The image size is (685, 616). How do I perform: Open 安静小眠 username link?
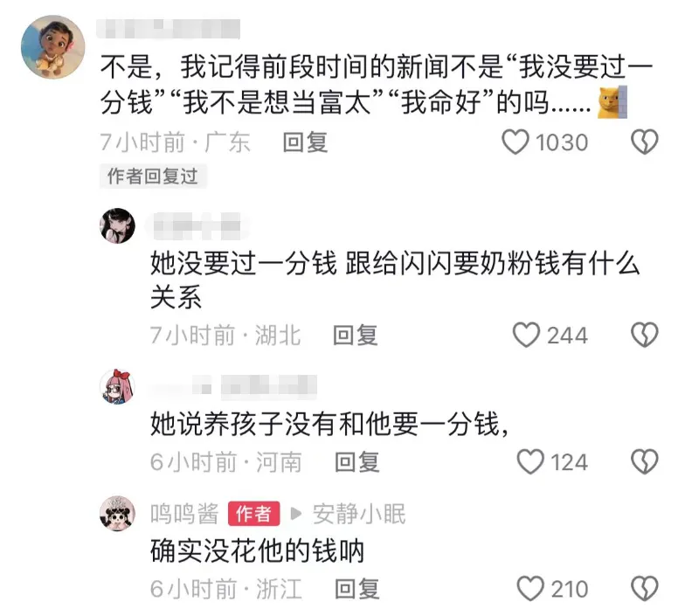tap(359, 514)
